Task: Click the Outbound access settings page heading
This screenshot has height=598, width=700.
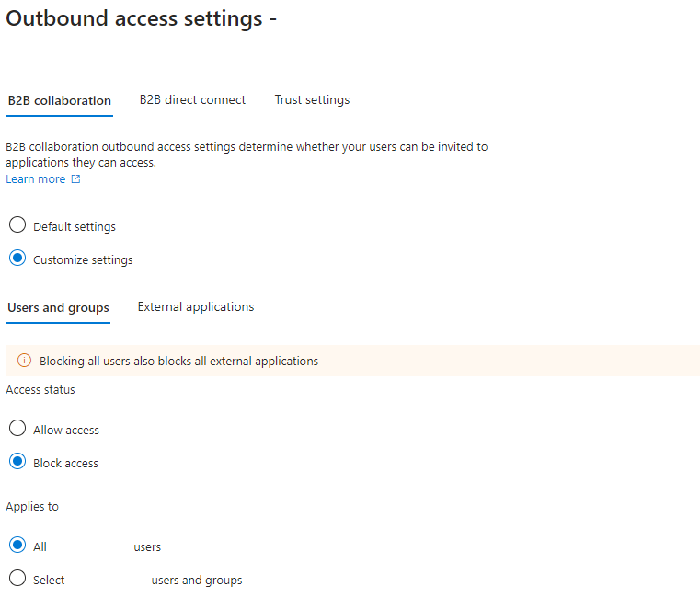Action: (x=142, y=19)
